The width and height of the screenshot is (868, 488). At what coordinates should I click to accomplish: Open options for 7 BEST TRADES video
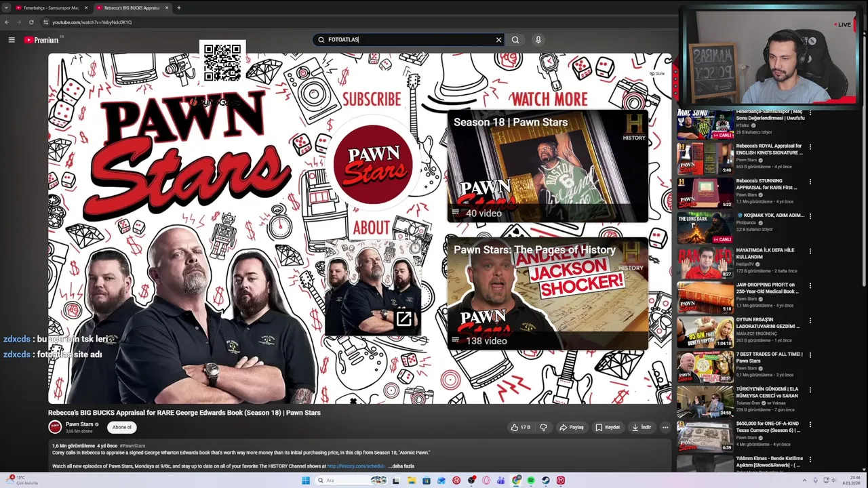point(810,355)
